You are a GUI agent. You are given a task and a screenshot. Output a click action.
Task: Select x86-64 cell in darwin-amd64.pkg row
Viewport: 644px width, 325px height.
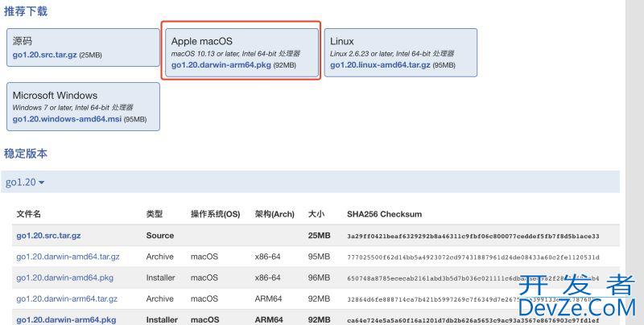click(x=267, y=278)
